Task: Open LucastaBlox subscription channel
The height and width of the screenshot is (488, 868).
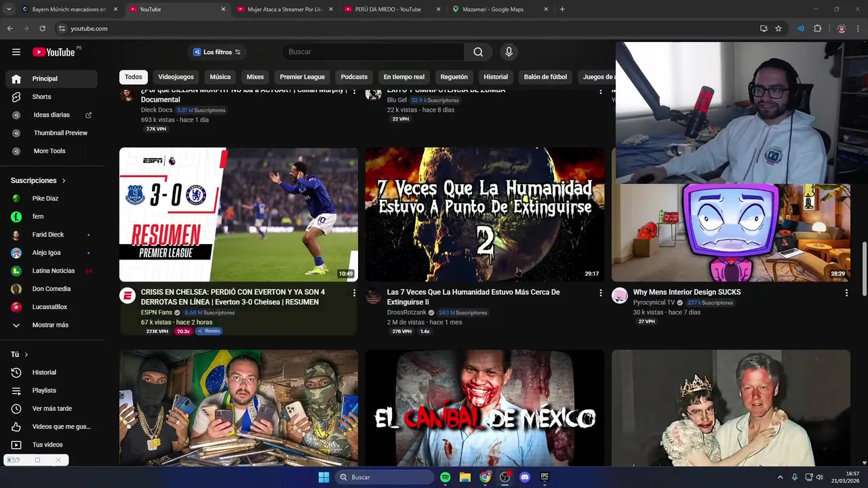Action: pos(51,307)
